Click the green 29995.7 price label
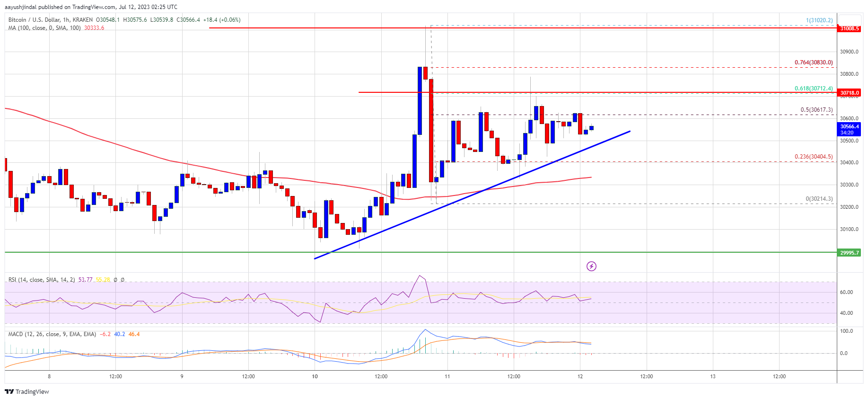This screenshot has height=400, width=868. tap(849, 253)
